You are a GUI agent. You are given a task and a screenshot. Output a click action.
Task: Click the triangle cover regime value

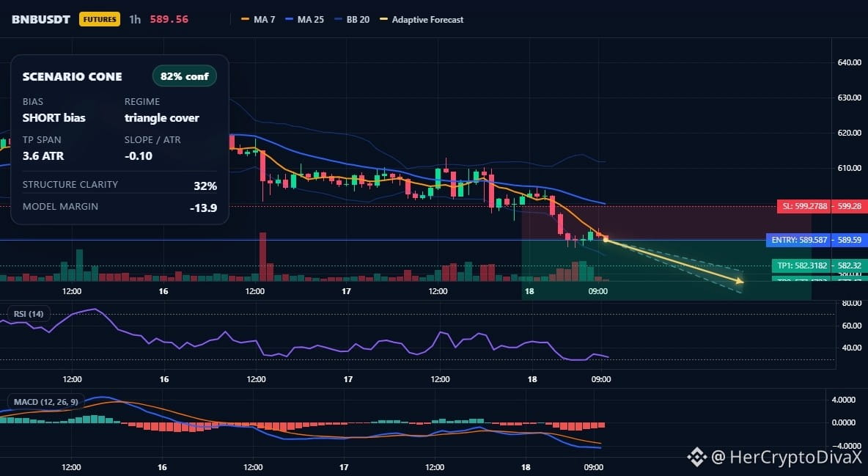tap(161, 117)
